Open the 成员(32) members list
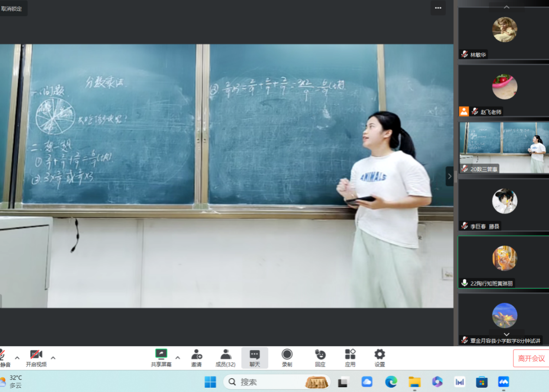Image resolution: width=549 pixels, height=392 pixels. click(226, 355)
